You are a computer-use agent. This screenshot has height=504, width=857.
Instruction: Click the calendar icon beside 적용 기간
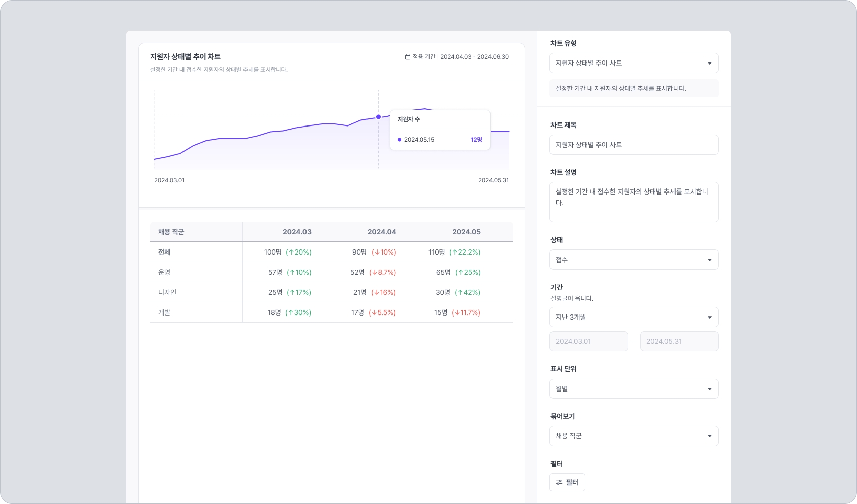[408, 57]
